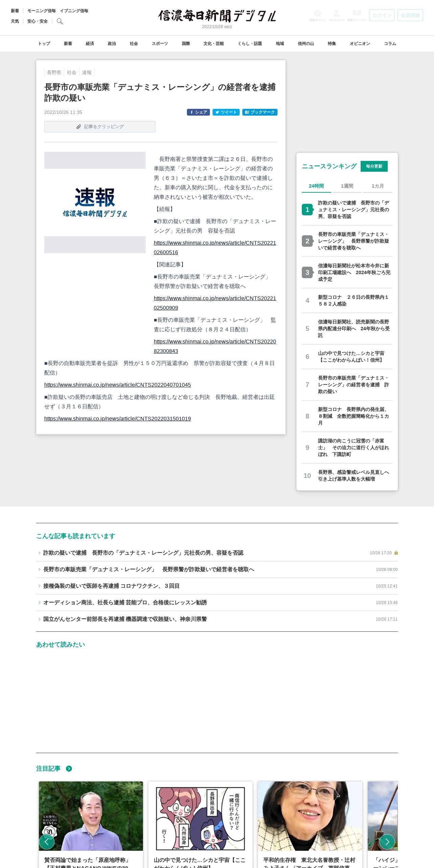Screen dimensions: 434x868
Task: Open link CNTS2022040701045
Action: pos(118,385)
